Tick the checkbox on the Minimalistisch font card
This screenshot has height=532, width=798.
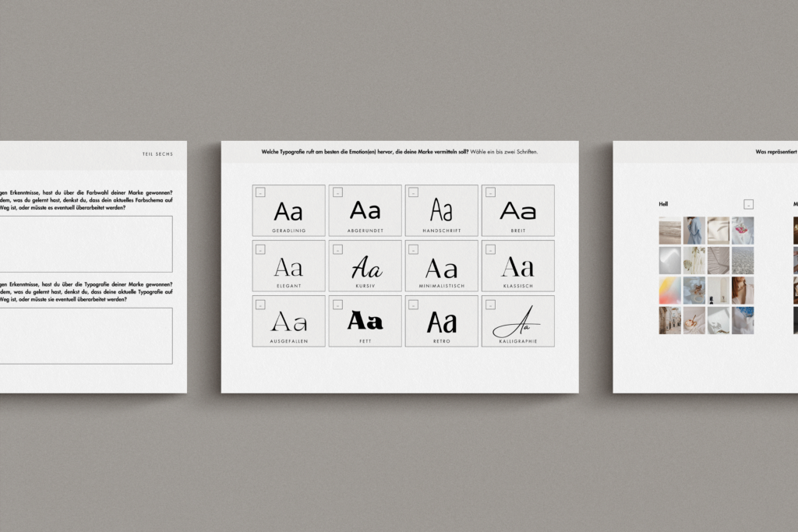pos(413,249)
